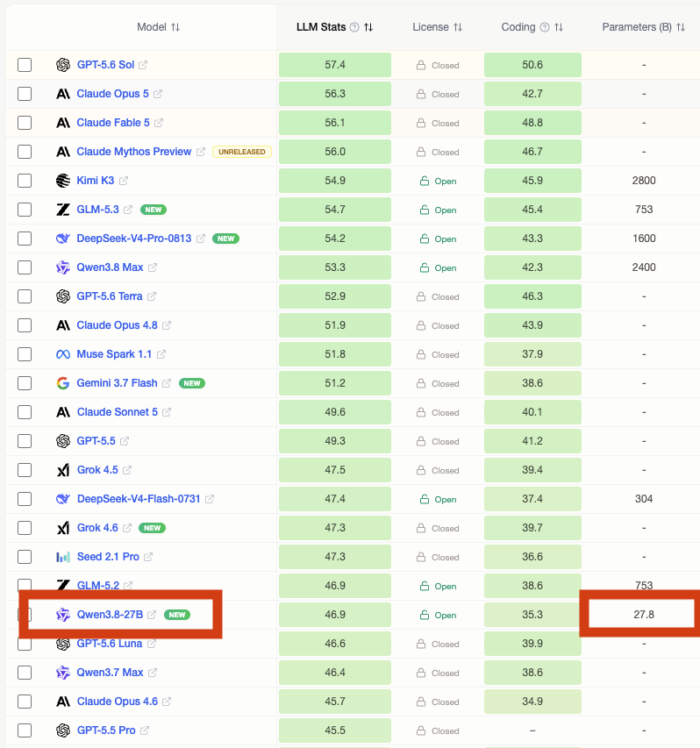Open the Grok 4.6 model link

click(x=97, y=528)
